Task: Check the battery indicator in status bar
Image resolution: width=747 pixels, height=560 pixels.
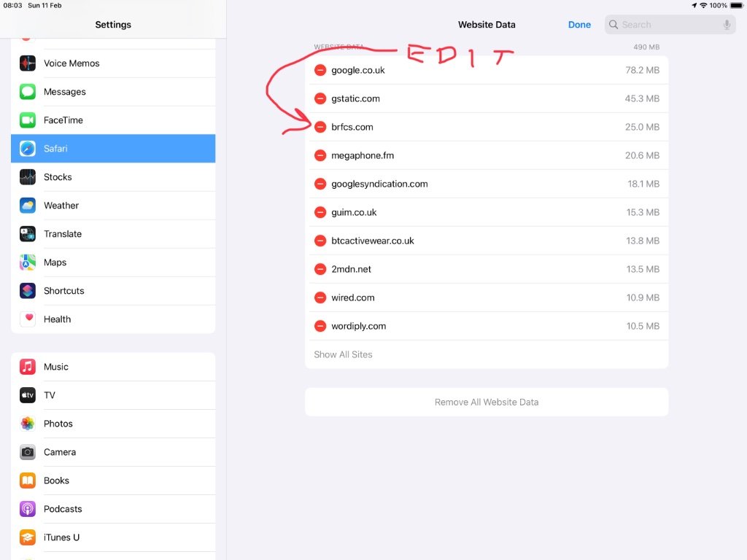Action: tap(736, 6)
